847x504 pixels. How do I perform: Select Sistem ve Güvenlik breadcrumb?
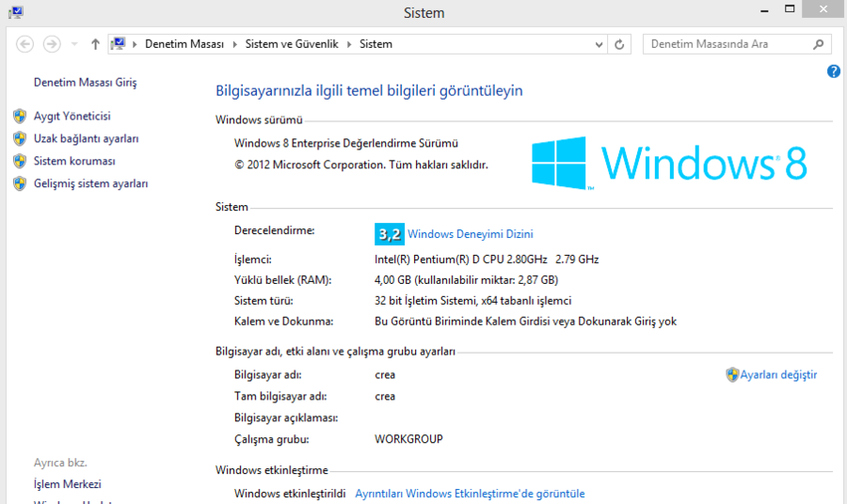pos(292,44)
